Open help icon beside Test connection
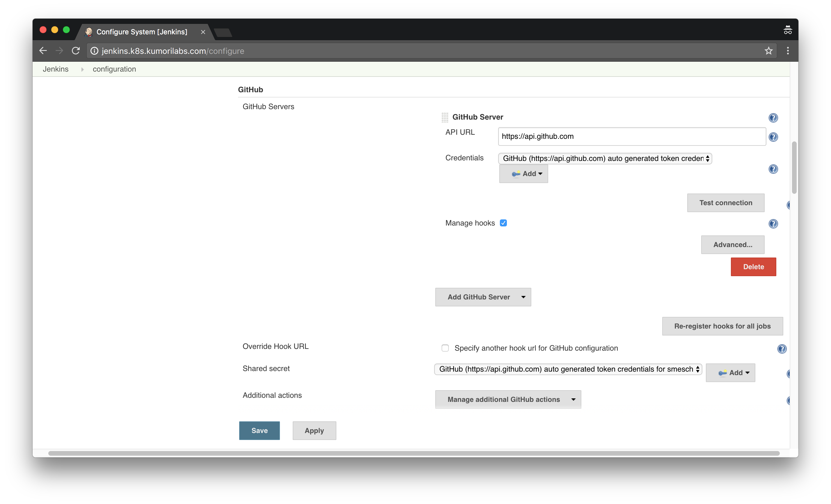The height and width of the screenshot is (504, 831). (x=788, y=205)
